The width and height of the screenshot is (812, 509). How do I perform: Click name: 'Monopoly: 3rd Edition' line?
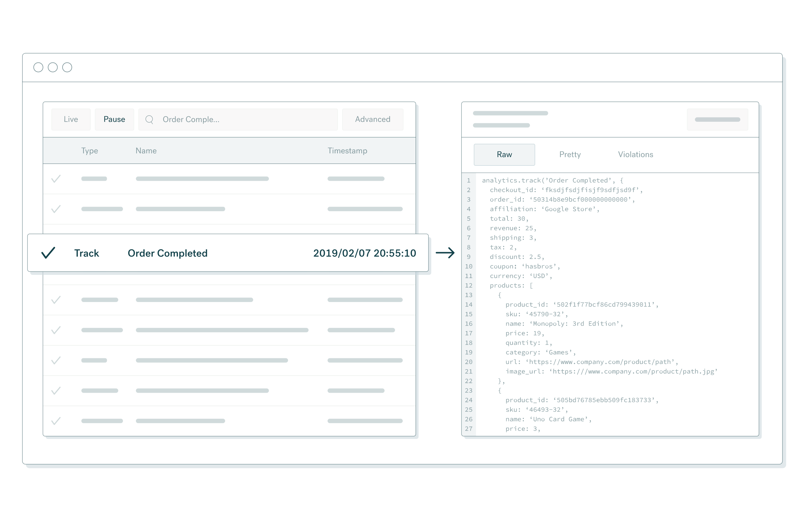pyautogui.click(x=564, y=324)
